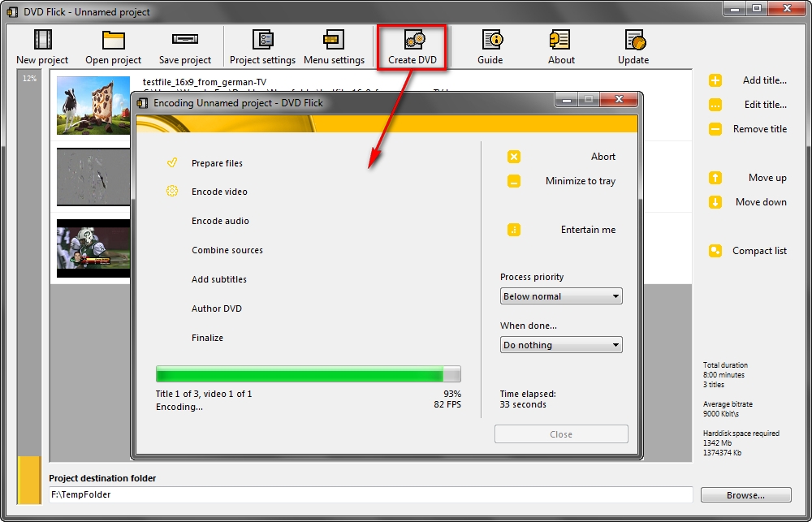This screenshot has height=522, width=812.
Task: Click the Prepare files checkmark icon
Action: click(172, 162)
